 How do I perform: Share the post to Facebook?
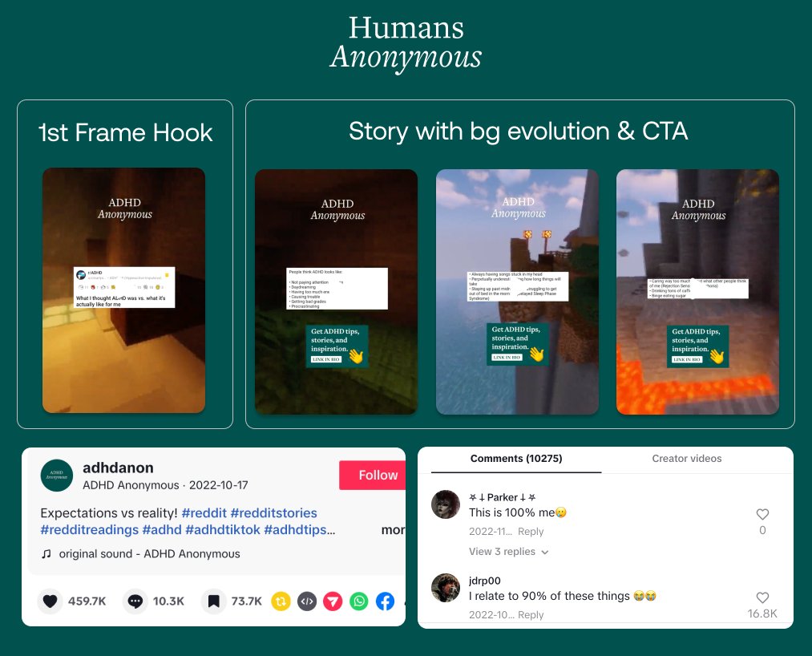click(x=386, y=601)
